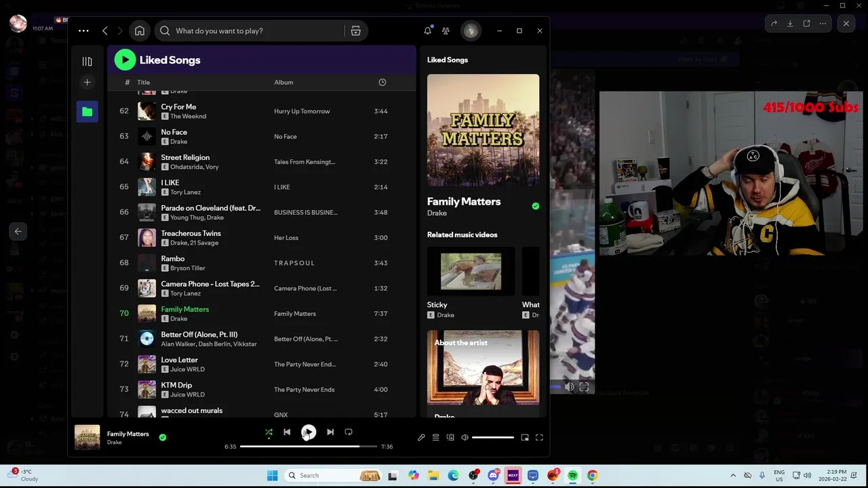Adjust the Spotify volume slider
The height and width of the screenshot is (488, 868).
(493, 437)
